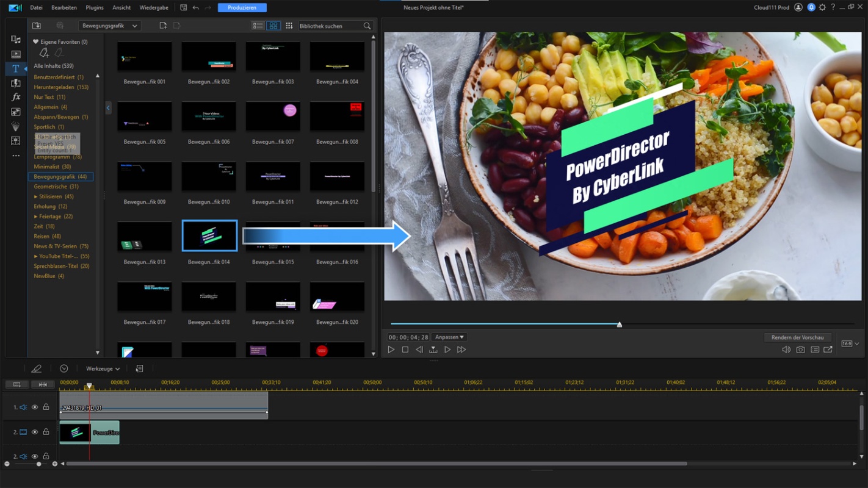Viewport: 868px width, 488px height.
Task: Collapse the category panel with the arrow
Action: (x=108, y=108)
